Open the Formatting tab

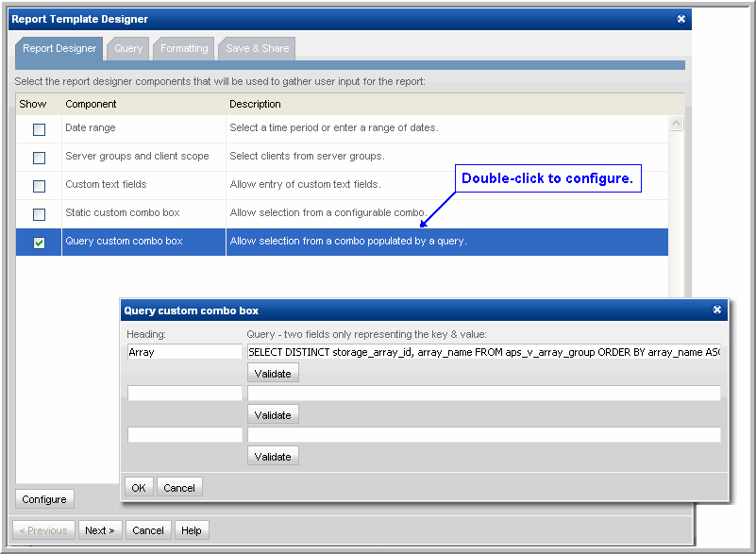[x=184, y=48]
